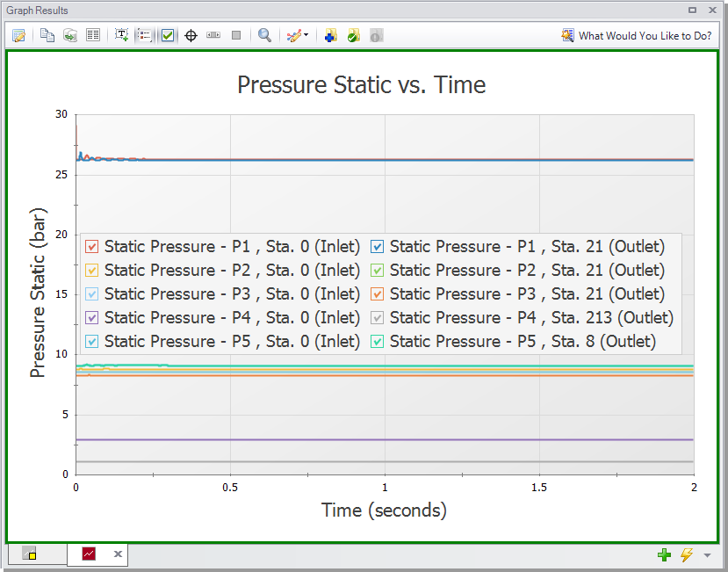Click the gray P4 outlet pressure line
Viewport: 728px width, 572px height.
coord(385,461)
